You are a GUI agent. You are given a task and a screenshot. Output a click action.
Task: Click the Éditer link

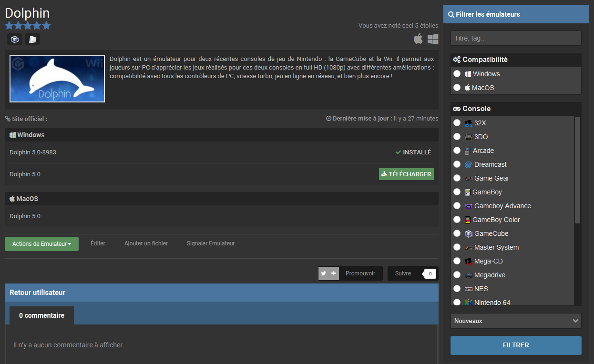98,243
